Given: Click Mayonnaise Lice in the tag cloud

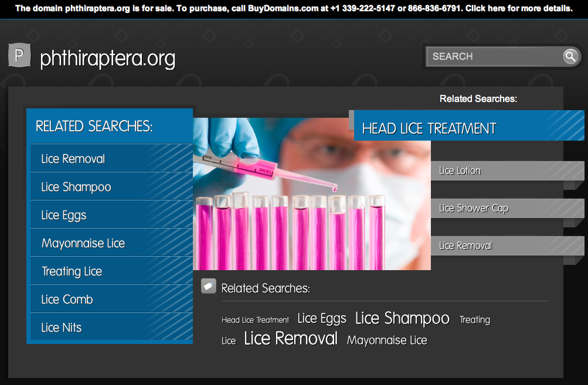Looking at the screenshot, I should 386,340.
